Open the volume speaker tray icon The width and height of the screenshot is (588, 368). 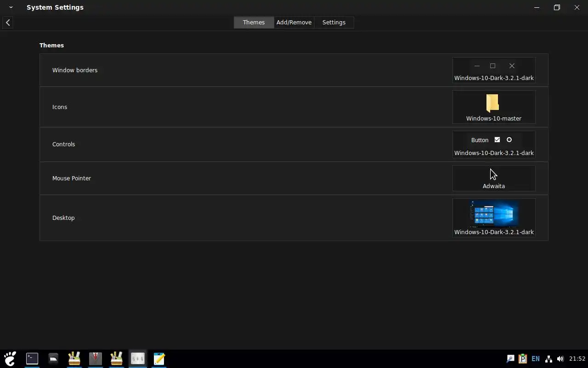560,359
